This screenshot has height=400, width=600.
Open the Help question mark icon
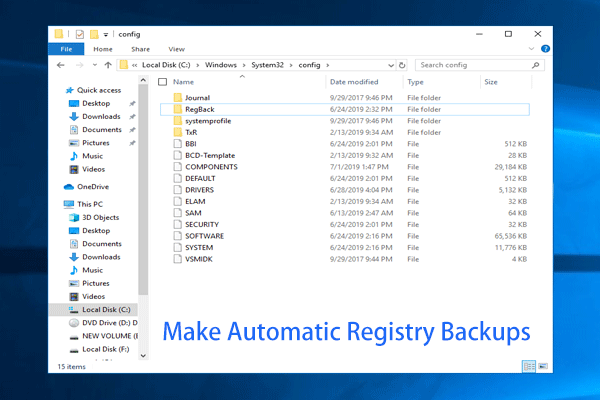(545, 49)
